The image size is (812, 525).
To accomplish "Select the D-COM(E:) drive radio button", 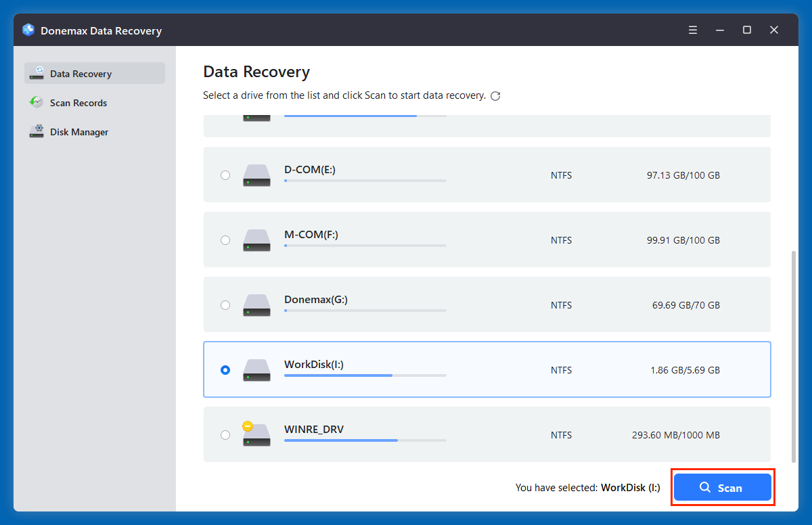I will coord(225,175).
